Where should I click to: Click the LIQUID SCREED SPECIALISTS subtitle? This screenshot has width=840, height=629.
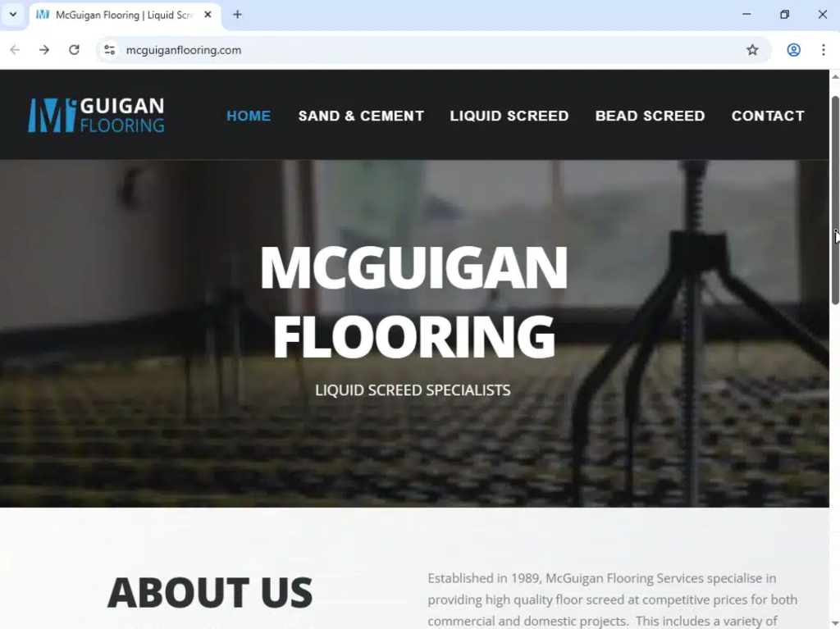click(x=413, y=390)
